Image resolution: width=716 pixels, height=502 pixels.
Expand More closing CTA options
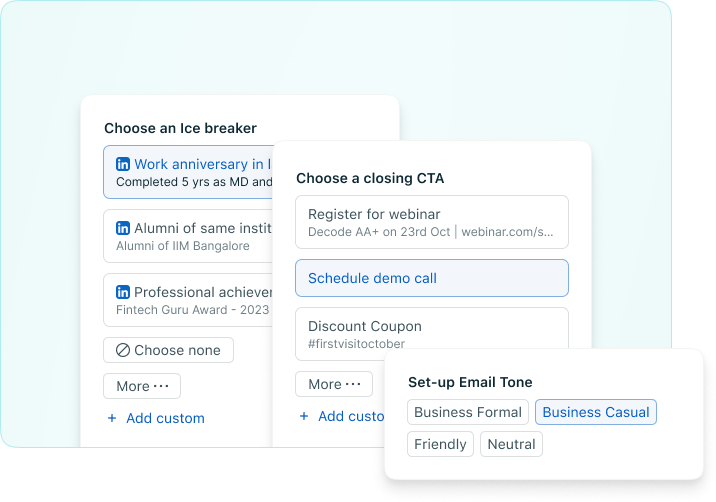[334, 384]
